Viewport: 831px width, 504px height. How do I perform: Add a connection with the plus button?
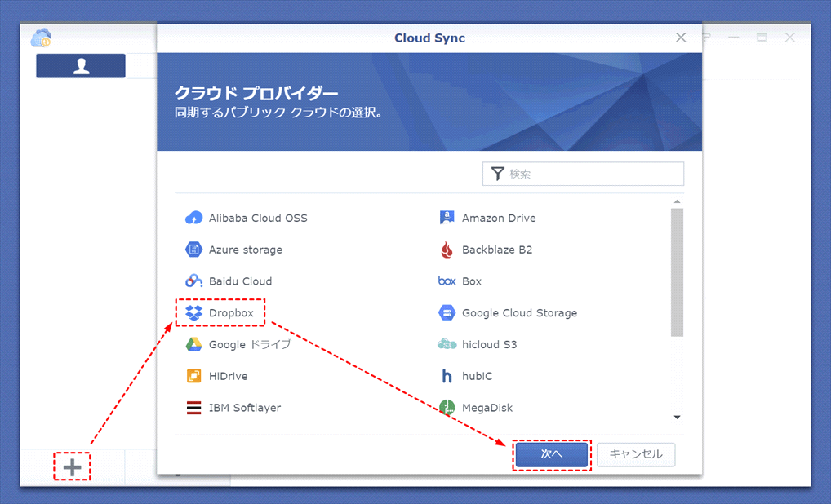click(x=72, y=467)
